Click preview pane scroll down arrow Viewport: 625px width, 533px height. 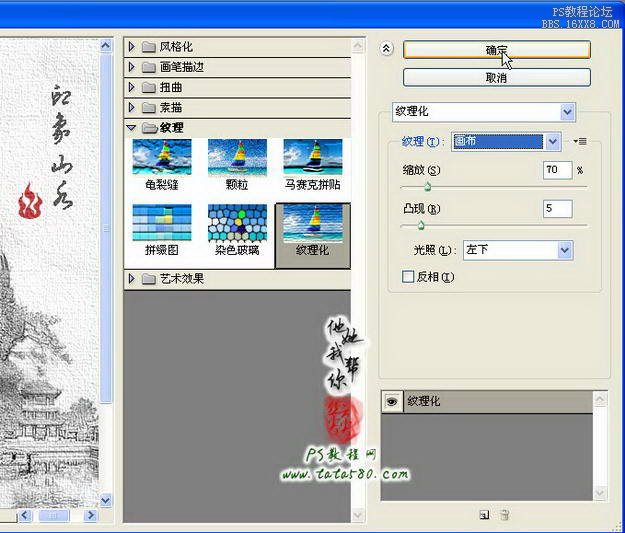point(106,500)
